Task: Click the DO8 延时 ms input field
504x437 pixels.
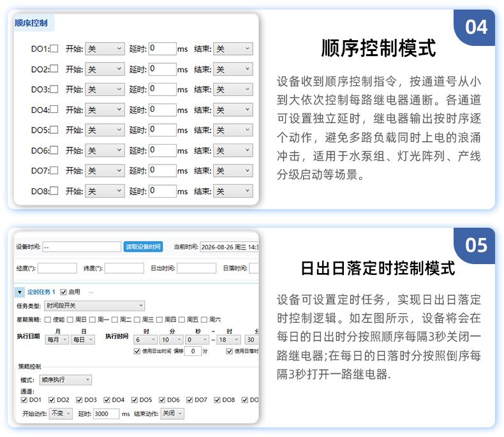Action: (163, 191)
